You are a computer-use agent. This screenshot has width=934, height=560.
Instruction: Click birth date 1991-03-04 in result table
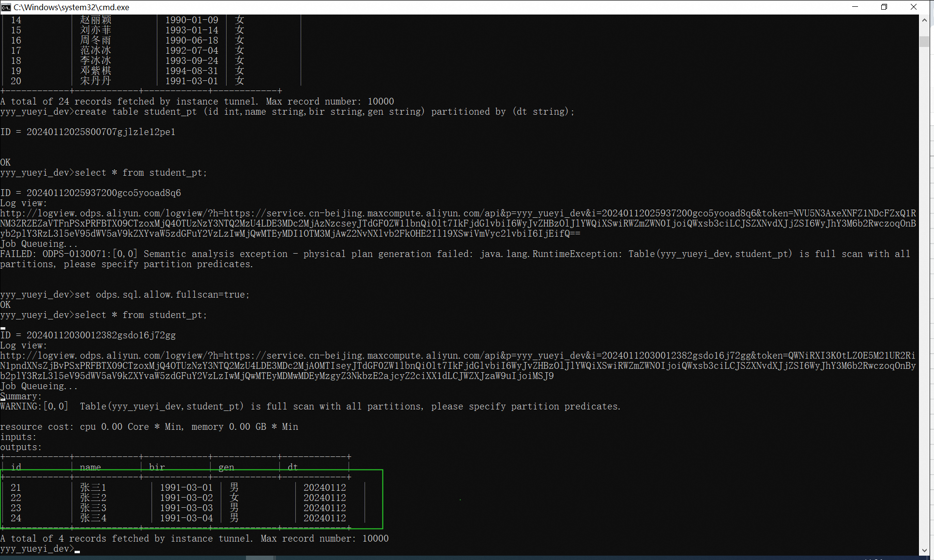186,518
